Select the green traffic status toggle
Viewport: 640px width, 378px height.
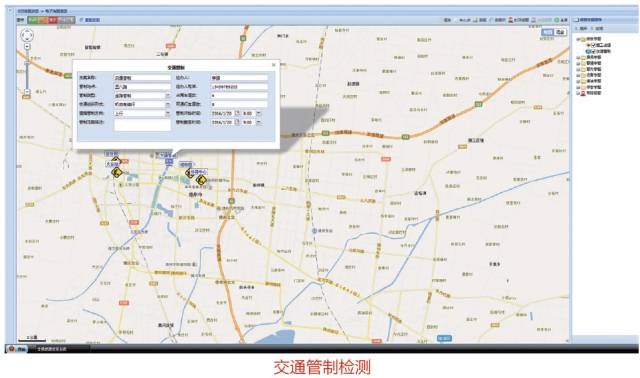pos(33,20)
